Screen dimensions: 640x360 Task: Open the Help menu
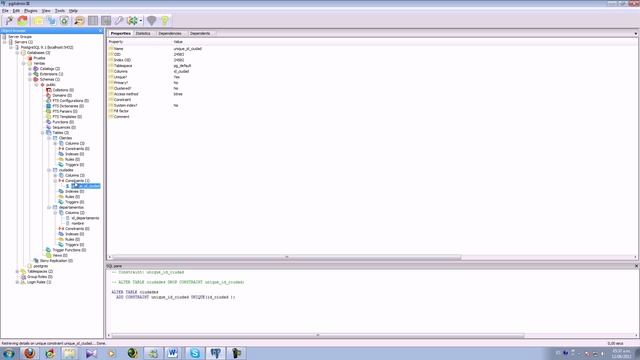(73, 11)
